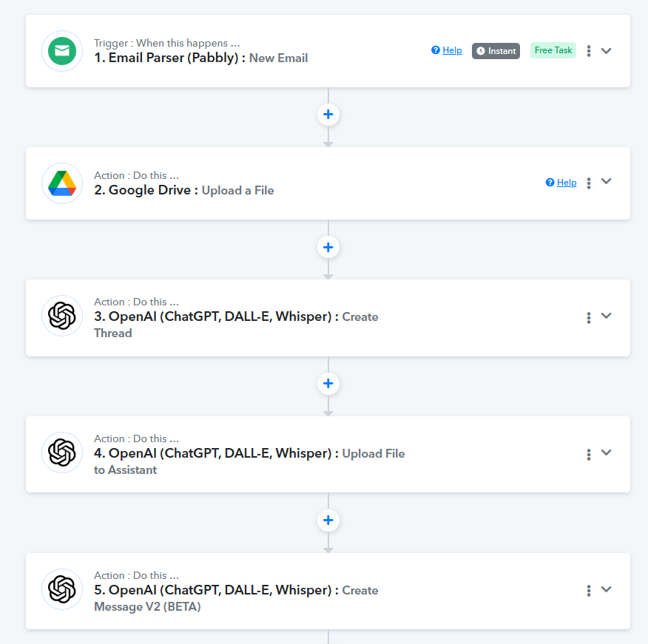Viewport: 648px width, 644px height.
Task: Click the Free Task badge
Action: coord(553,50)
